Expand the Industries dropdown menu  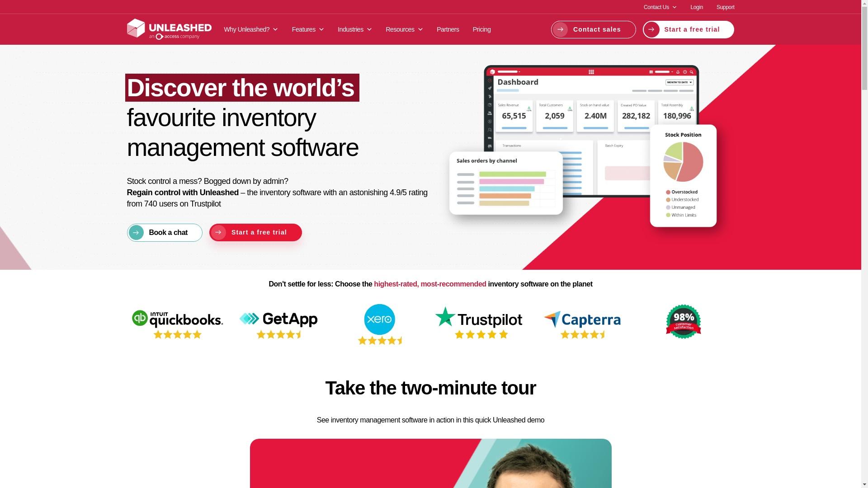[x=355, y=29]
